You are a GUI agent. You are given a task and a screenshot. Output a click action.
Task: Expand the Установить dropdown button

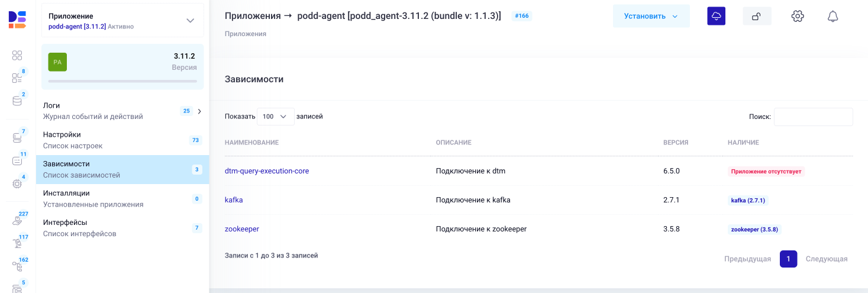point(651,16)
